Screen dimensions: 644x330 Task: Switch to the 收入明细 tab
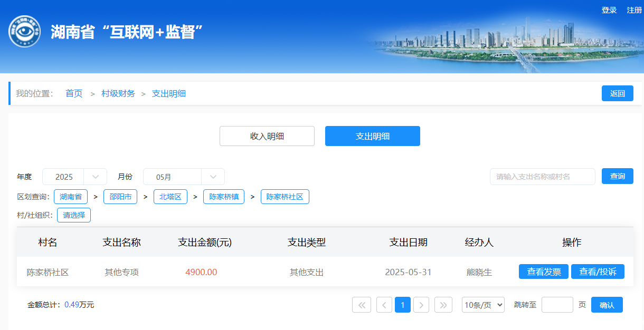pyautogui.click(x=267, y=136)
